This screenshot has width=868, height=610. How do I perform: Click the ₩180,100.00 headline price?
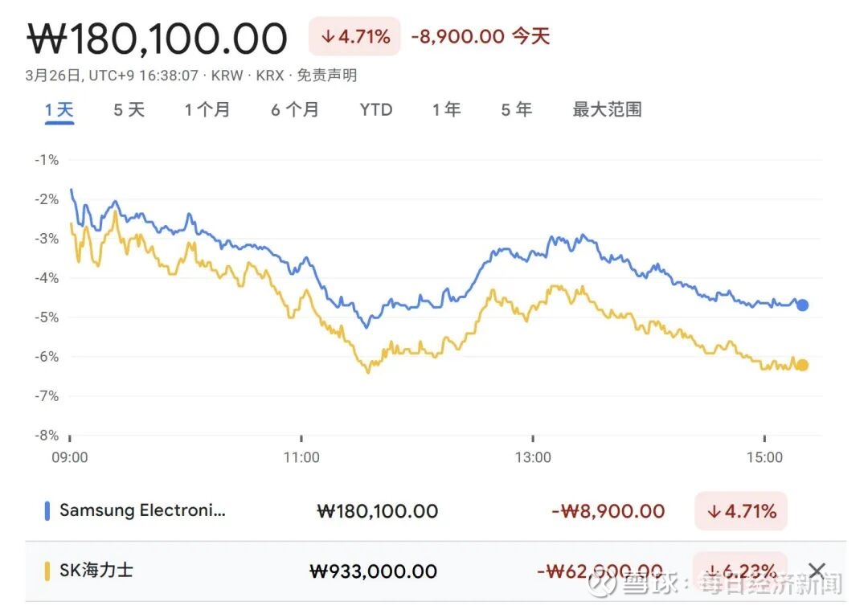point(158,38)
